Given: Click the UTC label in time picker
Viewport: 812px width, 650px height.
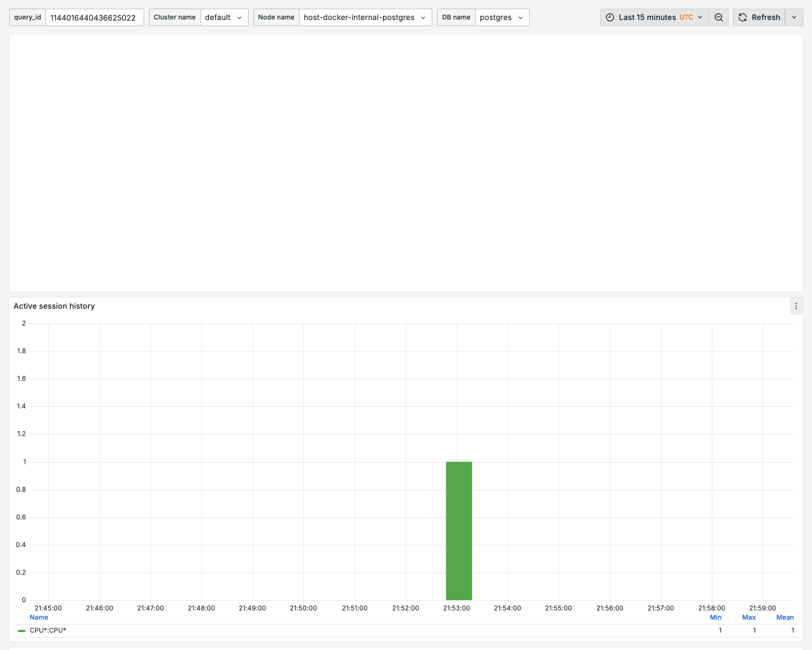Looking at the screenshot, I should pos(686,17).
